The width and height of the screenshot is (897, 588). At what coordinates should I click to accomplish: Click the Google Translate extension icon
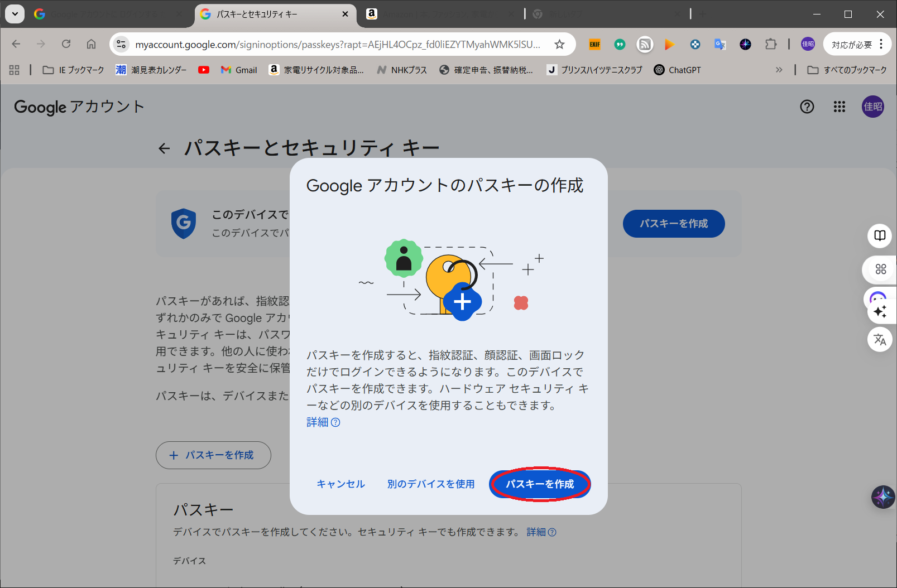(x=720, y=44)
